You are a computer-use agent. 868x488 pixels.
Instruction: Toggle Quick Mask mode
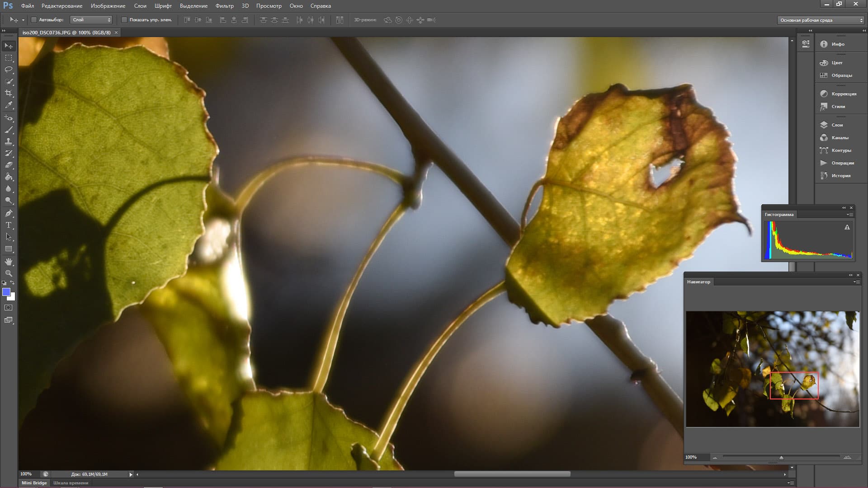tap(9, 308)
